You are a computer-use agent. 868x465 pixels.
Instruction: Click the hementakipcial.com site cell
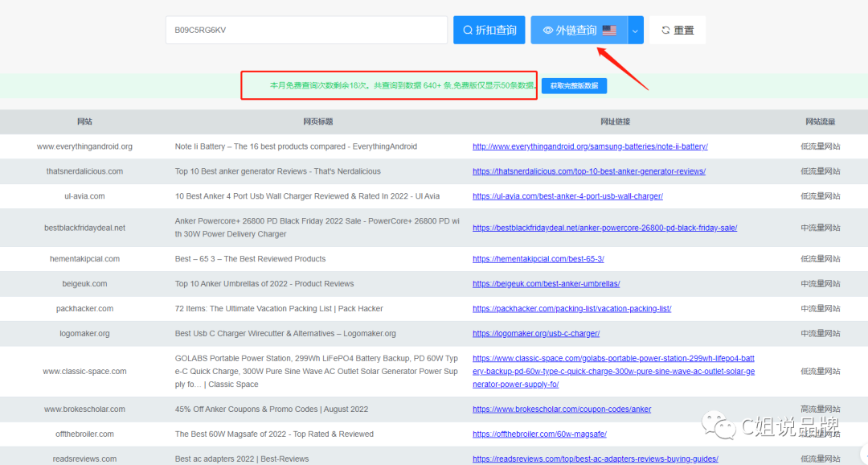coord(84,259)
